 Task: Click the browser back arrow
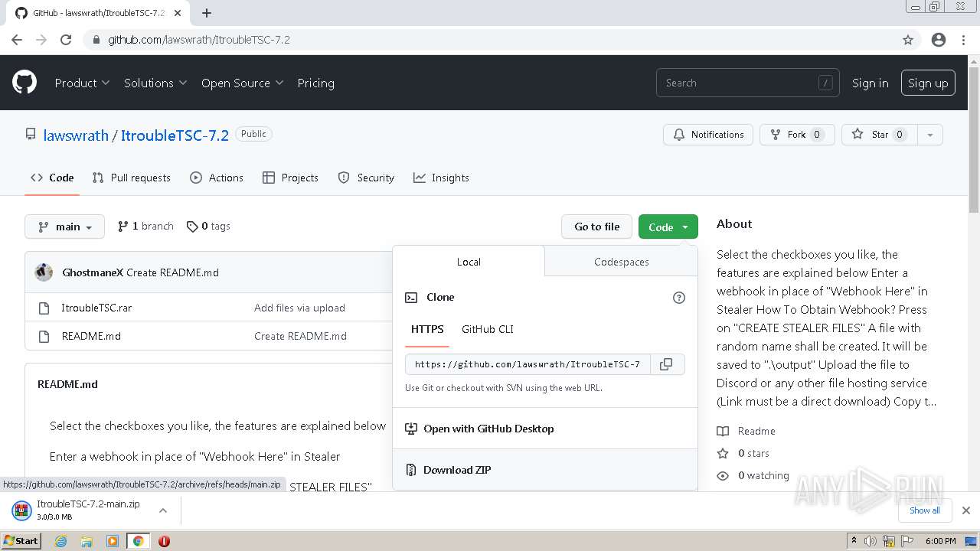(x=17, y=40)
